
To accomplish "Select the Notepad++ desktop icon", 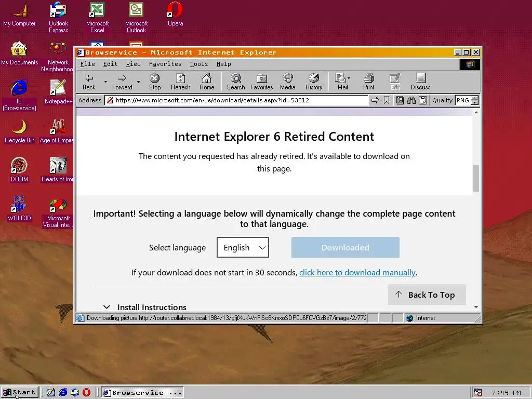I will [58, 91].
